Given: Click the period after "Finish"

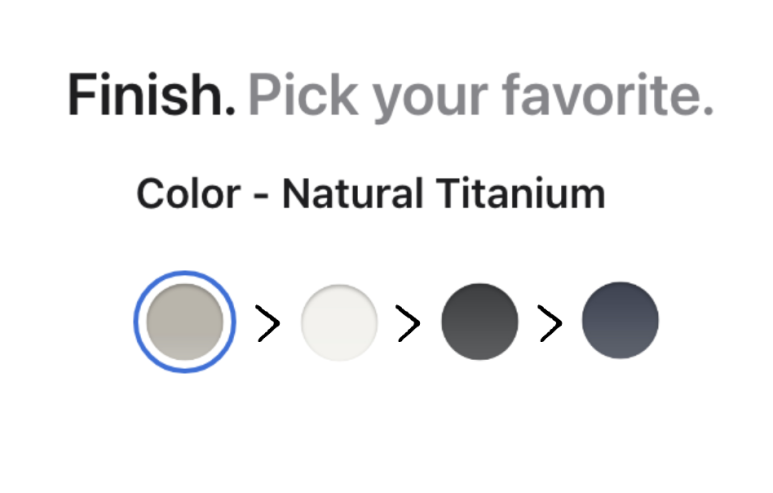Looking at the screenshot, I should click(x=230, y=110).
